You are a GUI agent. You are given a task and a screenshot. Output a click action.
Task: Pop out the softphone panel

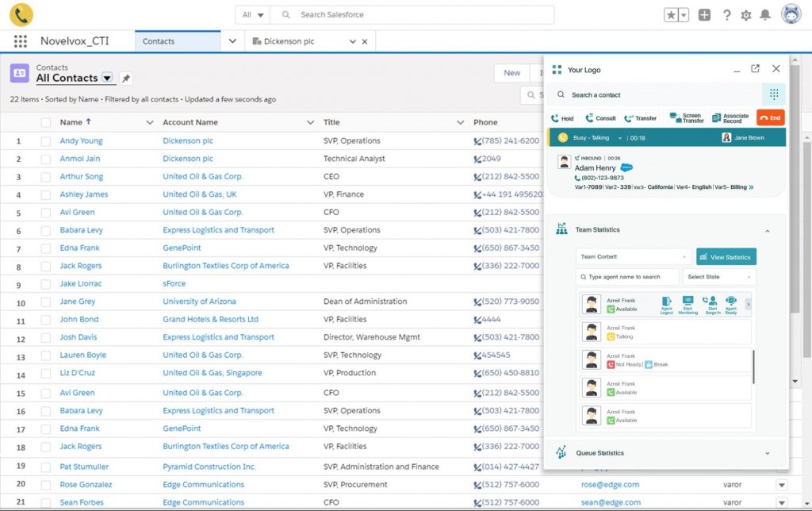[x=755, y=68]
